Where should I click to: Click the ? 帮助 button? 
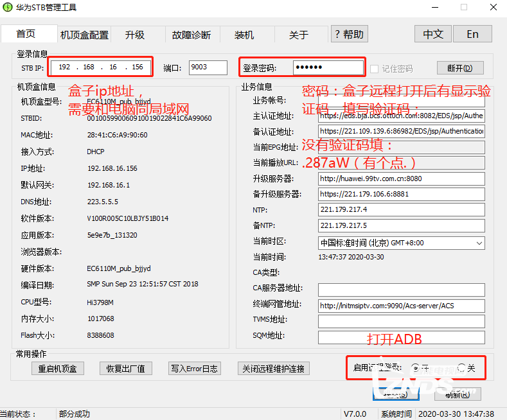[350, 34]
